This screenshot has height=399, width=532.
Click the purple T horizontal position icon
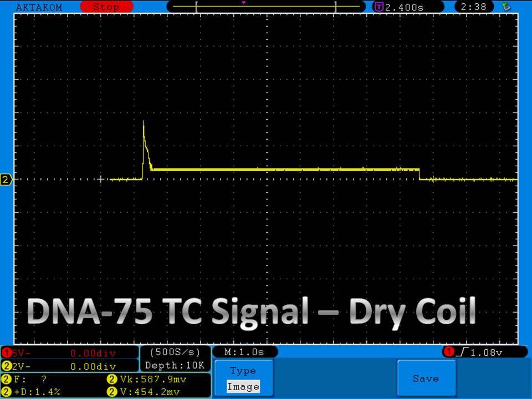tap(379, 7)
